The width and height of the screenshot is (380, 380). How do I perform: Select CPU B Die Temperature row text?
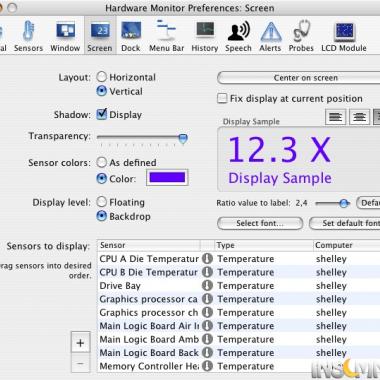coord(148,272)
